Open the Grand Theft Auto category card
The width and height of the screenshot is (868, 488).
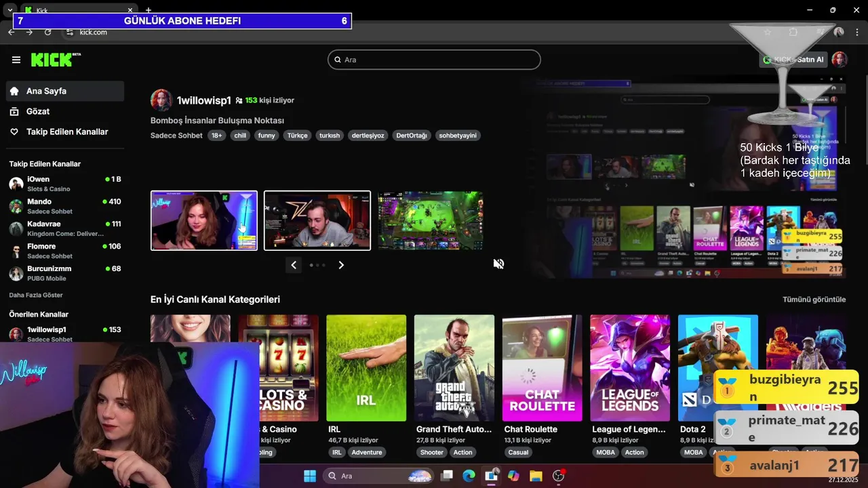(454, 368)
